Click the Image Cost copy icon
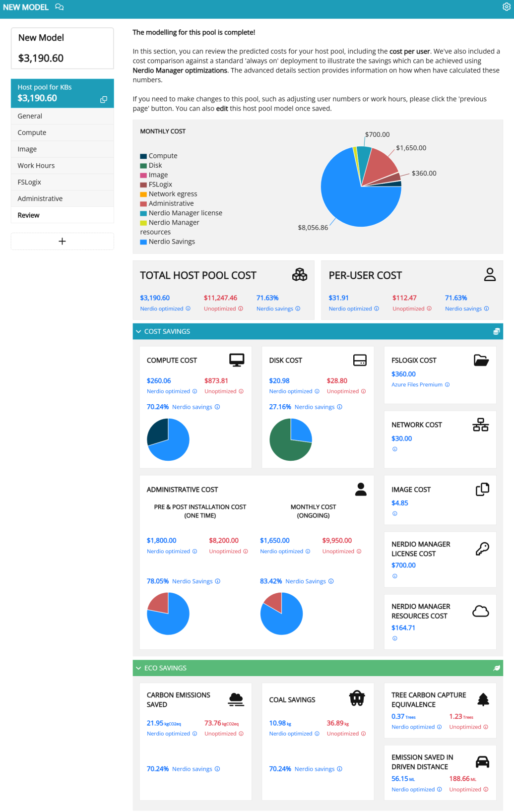Screen dimensions: 514x812 point(482,489)
